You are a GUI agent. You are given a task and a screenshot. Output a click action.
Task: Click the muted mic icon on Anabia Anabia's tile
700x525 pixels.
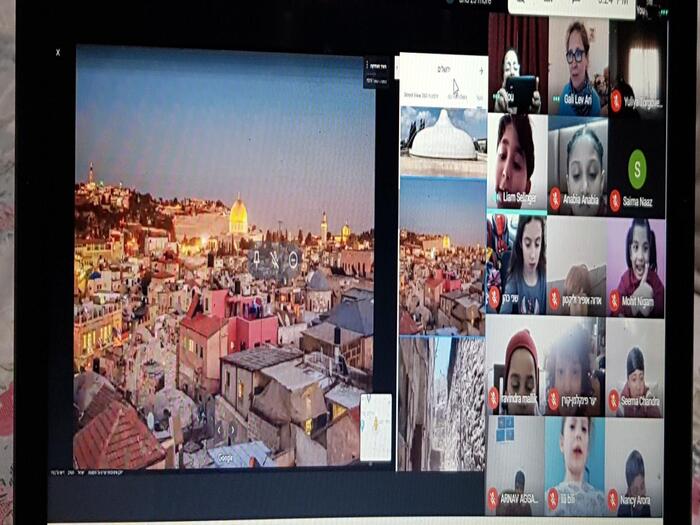[x=555, y=199]
